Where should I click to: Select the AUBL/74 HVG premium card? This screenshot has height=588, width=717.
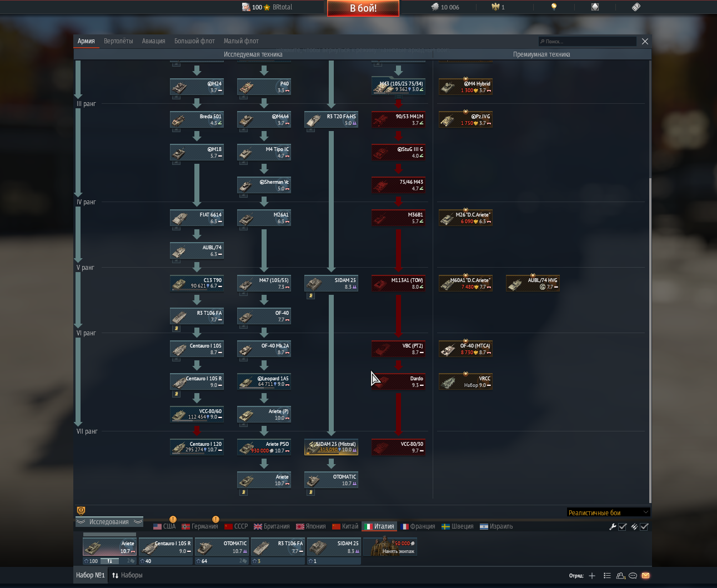(x=533, y=283)
